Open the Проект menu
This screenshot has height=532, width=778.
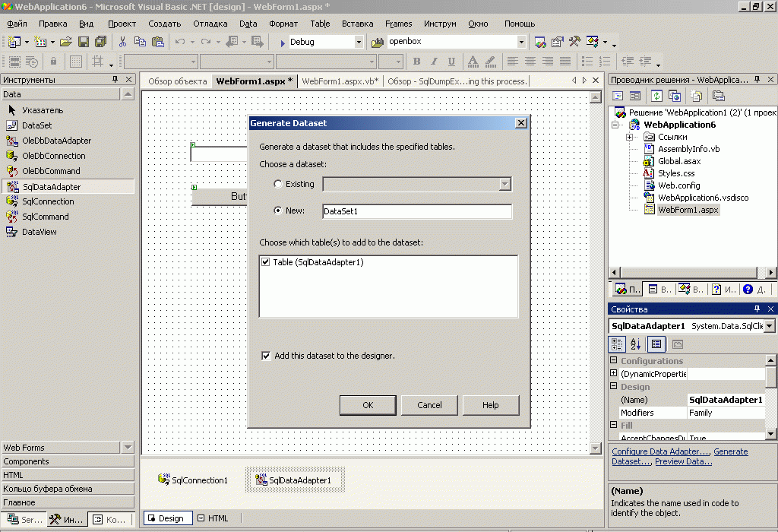coord(122,24)
